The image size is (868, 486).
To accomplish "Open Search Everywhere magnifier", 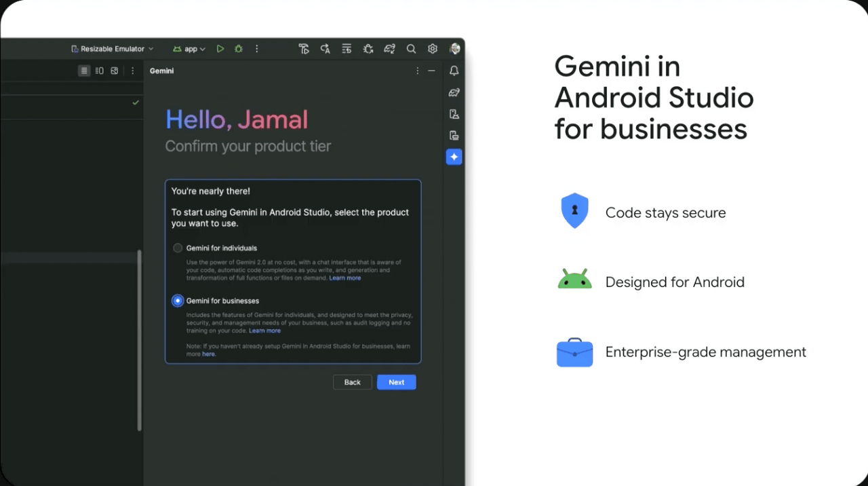I will point(411,49).
